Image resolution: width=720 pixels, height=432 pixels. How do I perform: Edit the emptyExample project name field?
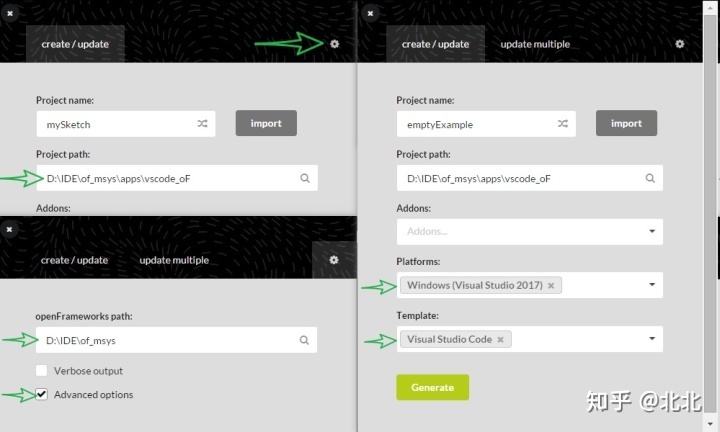coord(486,123)
